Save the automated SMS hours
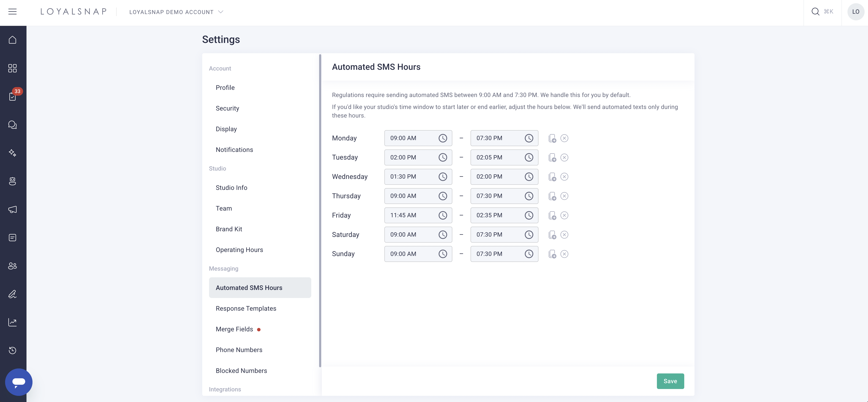Viewport: 868px width, 402px height. coord(670,381)
